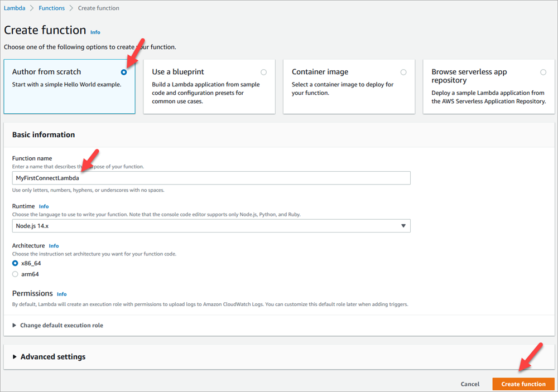Click the Create function button

pos(523,384)
